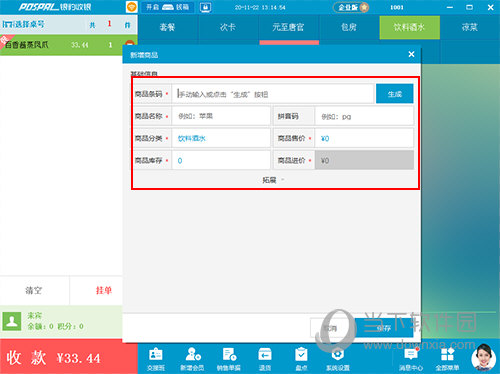Screen dimensions: 500x374
Task: Click the date and time display
Action: 260,7
